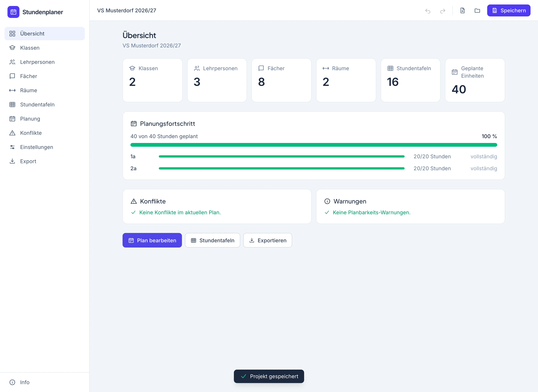The height and width of the screenshot is (392, 538).
Task: Save project with Speichern button
Action: click(x=508, y=11)
